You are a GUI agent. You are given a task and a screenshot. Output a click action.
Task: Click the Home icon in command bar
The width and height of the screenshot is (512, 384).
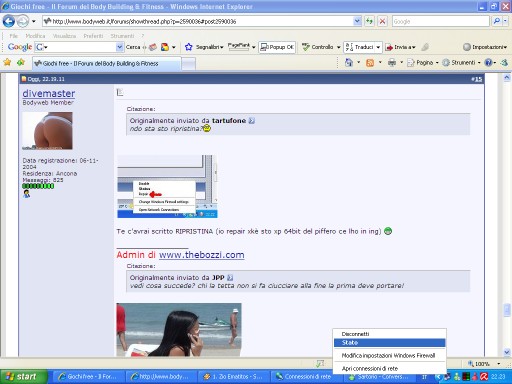349,63
